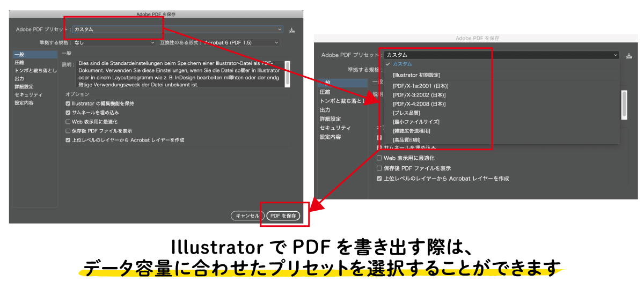The width and height of the screenshot is (644, 289).
Task: Select [Illustrator 初期設定] in the preset list
Action: (x=416, y=75)
